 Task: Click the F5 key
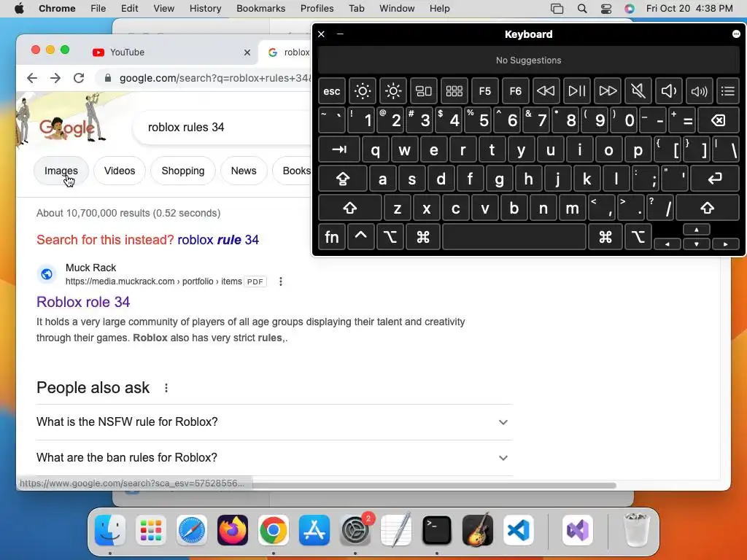pyautogui.click(x=484, y=91)
